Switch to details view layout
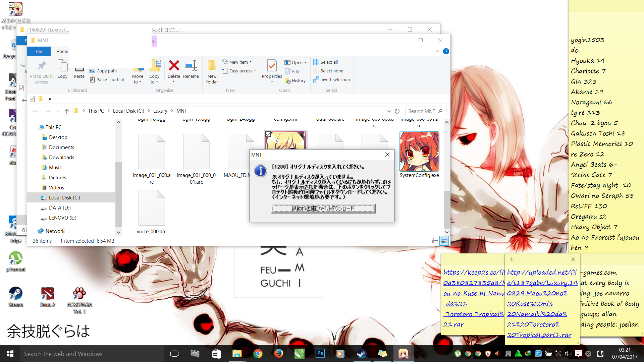The height and width of the screenshot is (362, 644). [435, 241]
